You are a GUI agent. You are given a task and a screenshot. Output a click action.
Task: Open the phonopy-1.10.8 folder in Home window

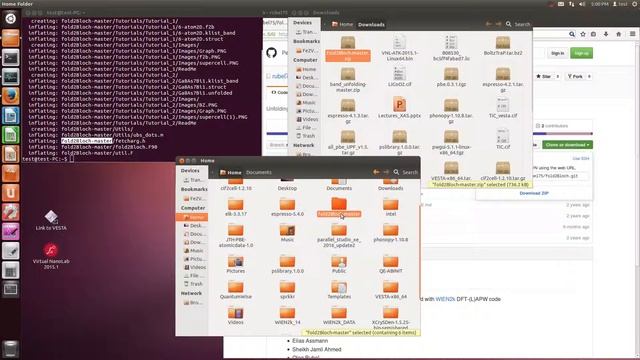391,233
